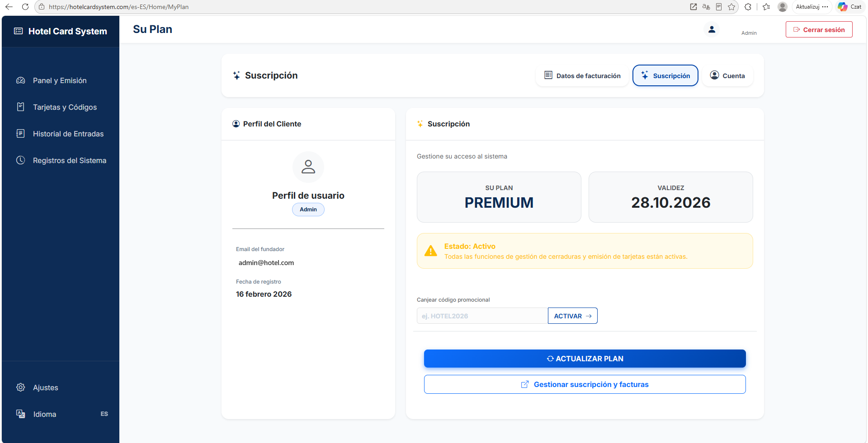Viewport: 868px width, 443px height.
Task: Open the favorites list icon in browser
Action: click(766, 7)
